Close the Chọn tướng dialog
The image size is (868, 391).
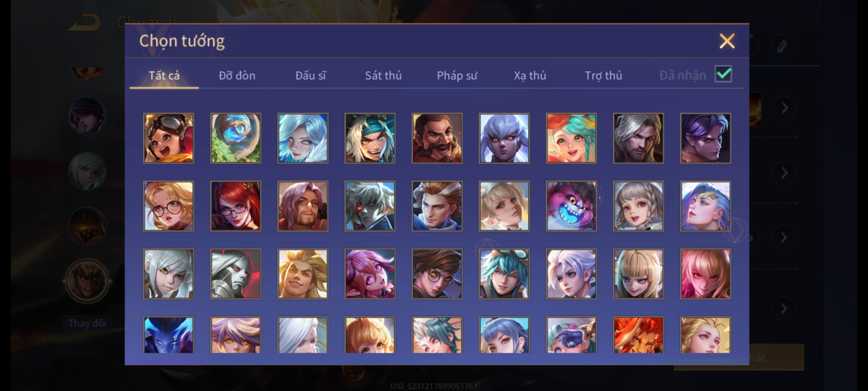[727, 41]
